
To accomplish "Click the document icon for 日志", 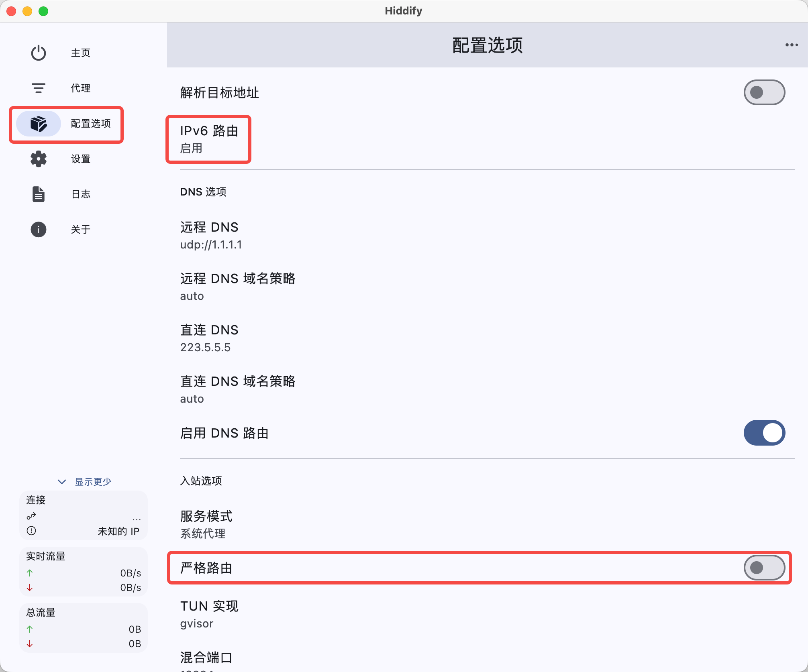I will click(39, 194).
